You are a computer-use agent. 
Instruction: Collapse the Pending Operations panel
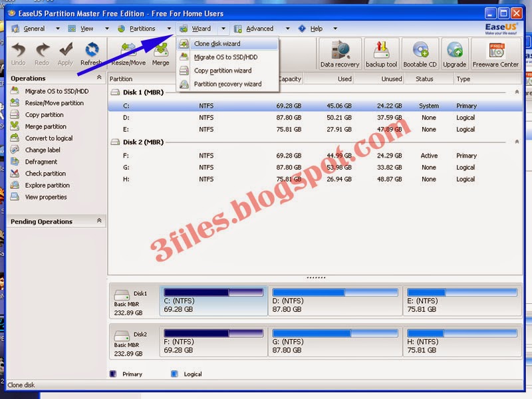pyautogui.click(x=99, y=221)
